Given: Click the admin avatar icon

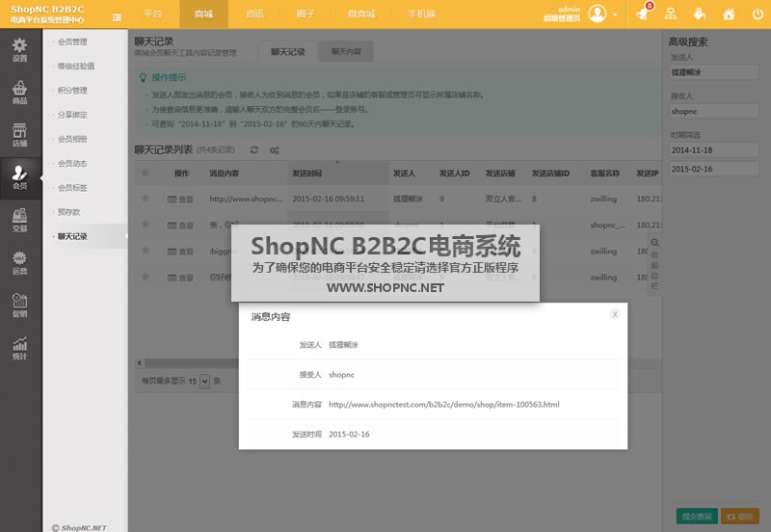Looking at the screenshot, I should (597, 13).
